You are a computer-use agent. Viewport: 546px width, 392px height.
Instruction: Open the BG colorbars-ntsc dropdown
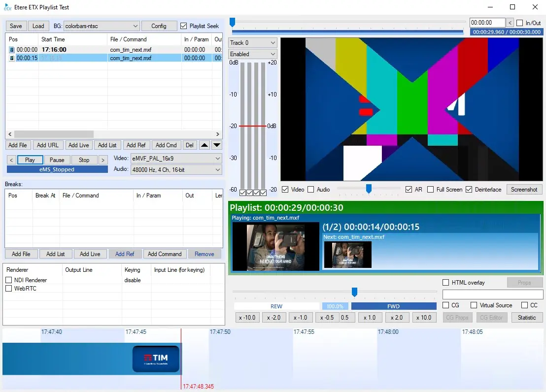pos(102,26)
